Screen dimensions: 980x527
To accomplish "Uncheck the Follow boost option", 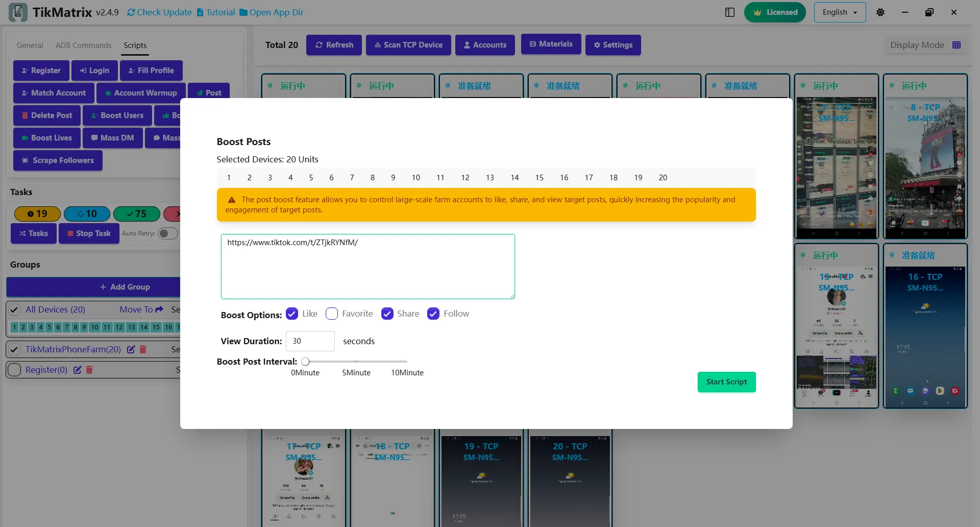I will pyautogui.click(x=433, y=314).
